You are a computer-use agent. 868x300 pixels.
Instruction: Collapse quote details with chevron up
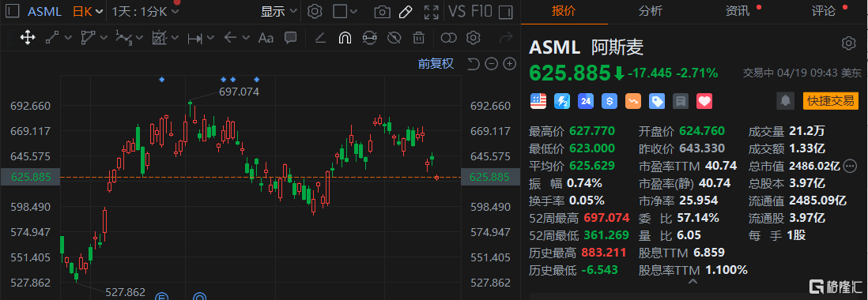point(692,281)
